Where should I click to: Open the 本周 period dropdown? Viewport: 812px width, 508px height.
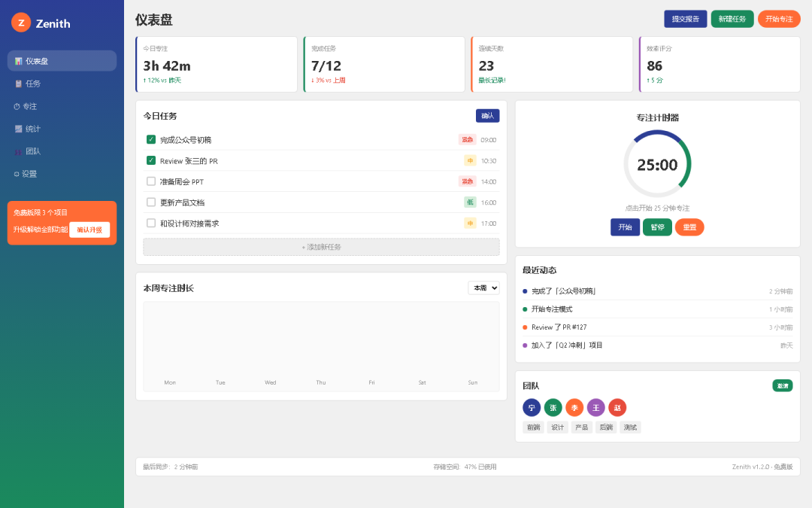point(483,287)
